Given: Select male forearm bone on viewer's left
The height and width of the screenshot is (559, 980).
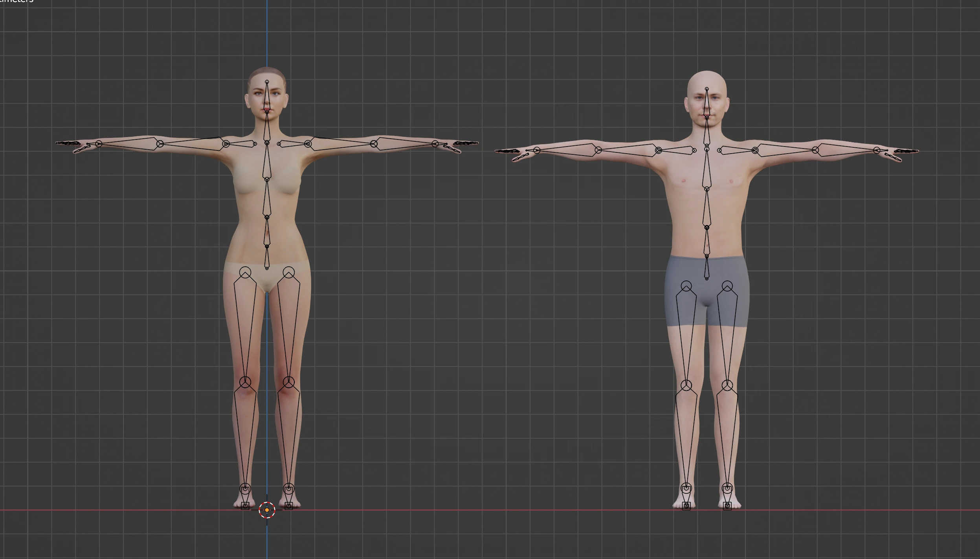Looking at the screenshot, I should tap(567, 150).
